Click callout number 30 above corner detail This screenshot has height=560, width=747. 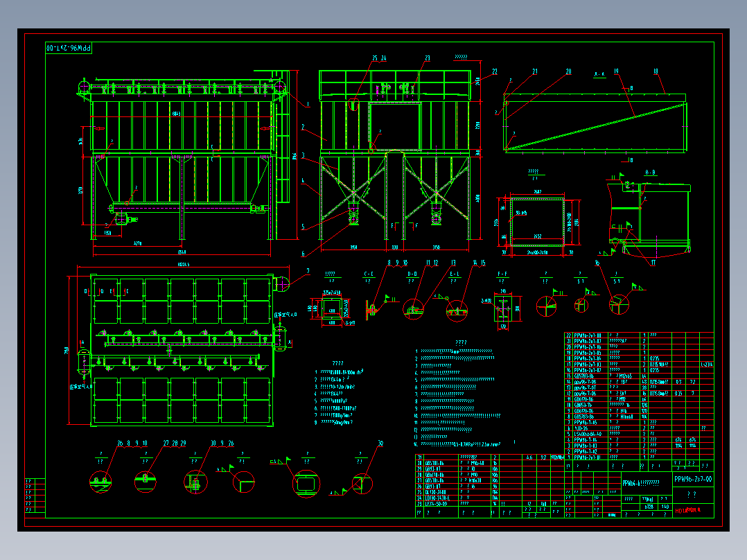pos(380,444)
